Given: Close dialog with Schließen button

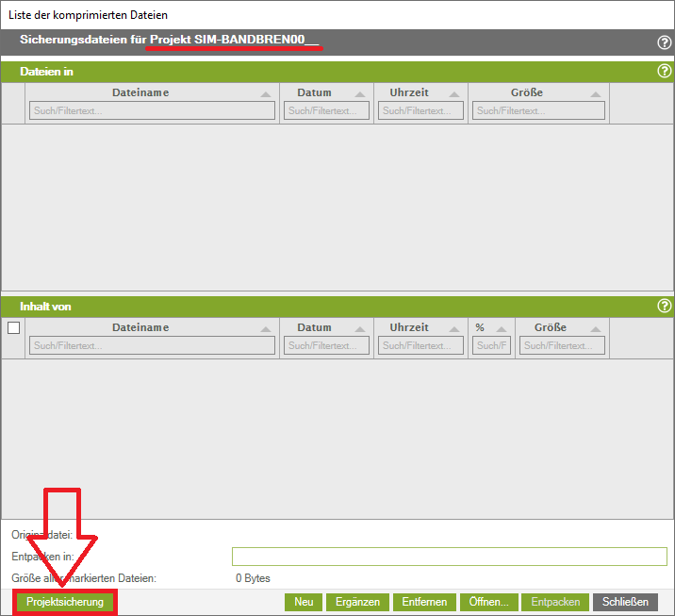Looking at the screenshot, I should click(625, 602).
